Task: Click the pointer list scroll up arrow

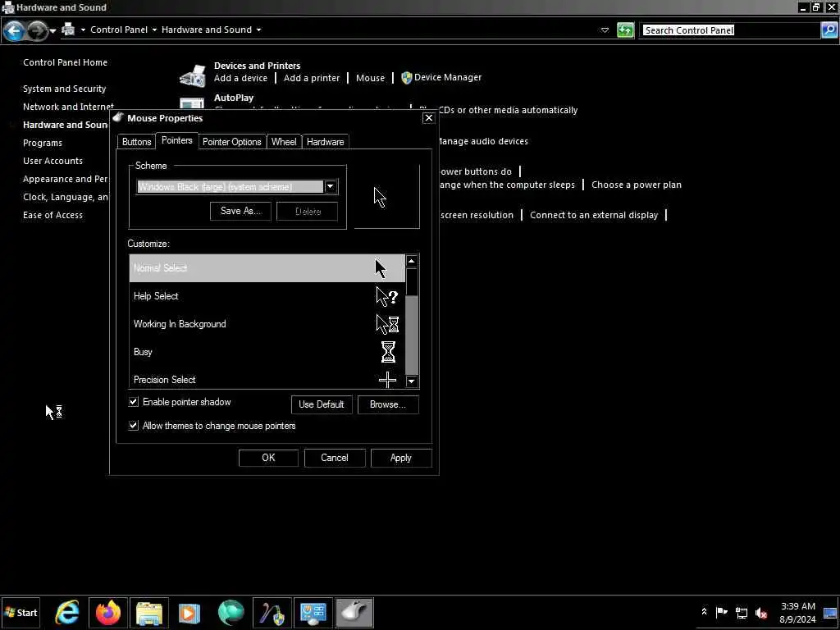Action: [x=412, y=261]
